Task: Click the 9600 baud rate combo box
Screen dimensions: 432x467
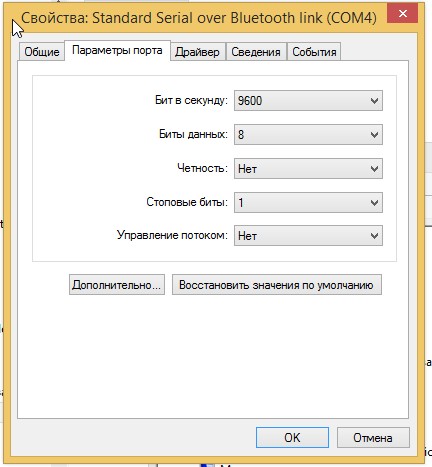Action: click(308, 101)
